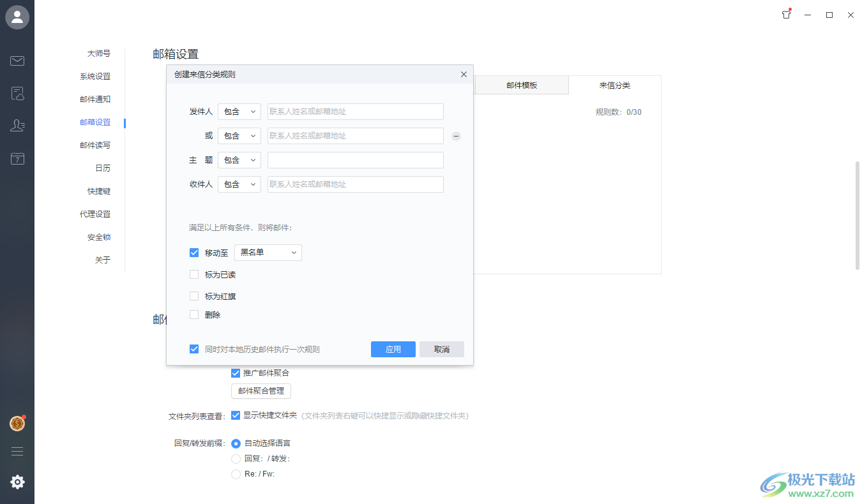Open the 黑名单 folder dropdown
Viewport: 862px width, 504px height.
(268, 253)
